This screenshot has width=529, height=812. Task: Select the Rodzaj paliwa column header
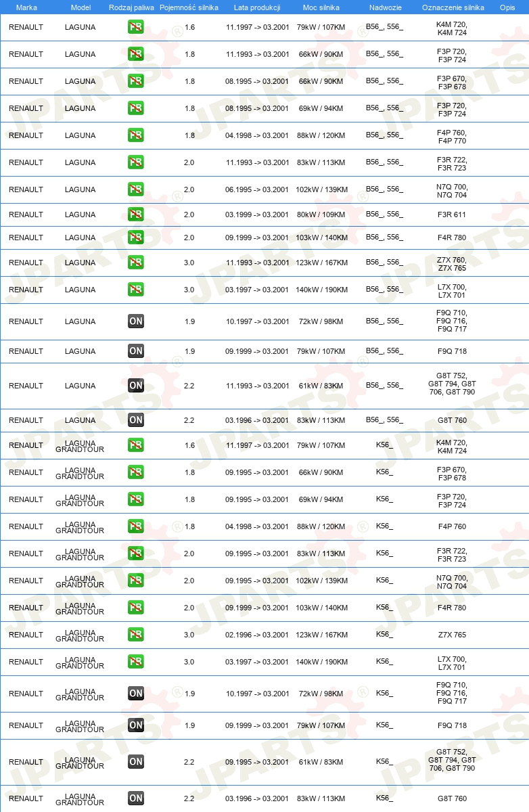tap(131, 7)
